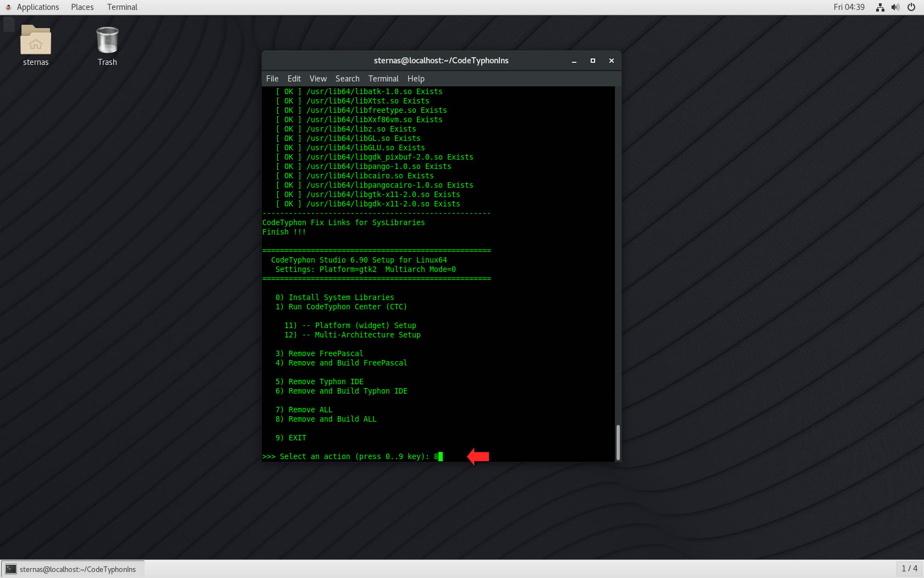Viewport: 924px width, 578px height.
Task: Open the Applications menu
Action: [38, 7]
